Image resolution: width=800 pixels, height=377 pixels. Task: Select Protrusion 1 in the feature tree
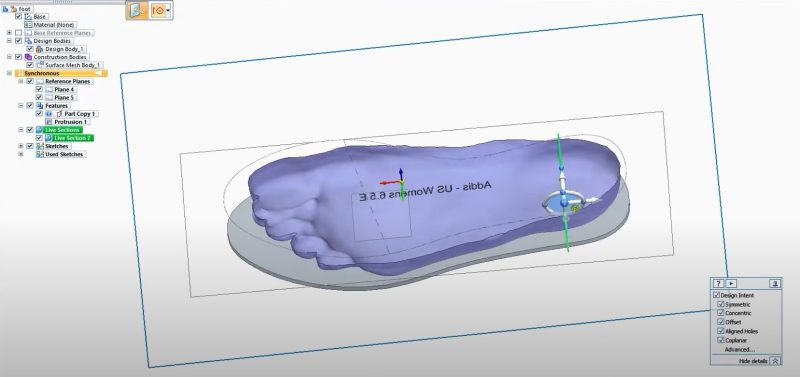click(71, 122)
